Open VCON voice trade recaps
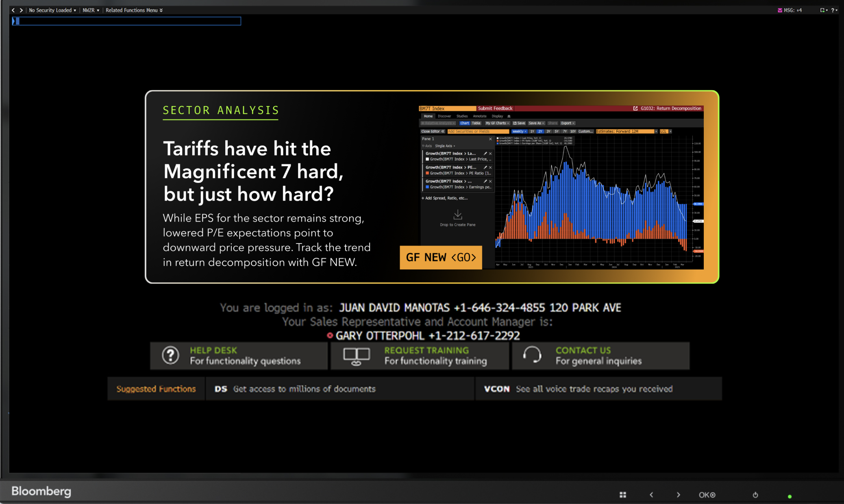This screenshot has width=844, height=504. pos(598,389)
